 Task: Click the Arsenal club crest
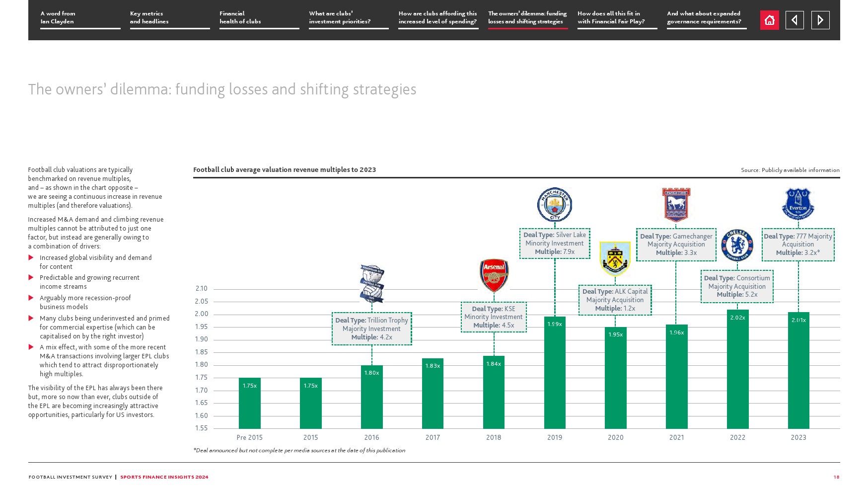[494, 275]
